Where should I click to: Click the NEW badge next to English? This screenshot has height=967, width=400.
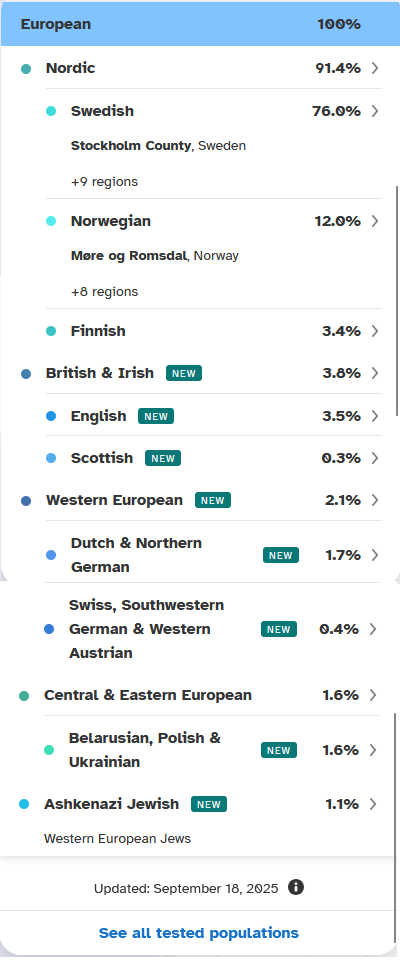(x=156, y=416)
